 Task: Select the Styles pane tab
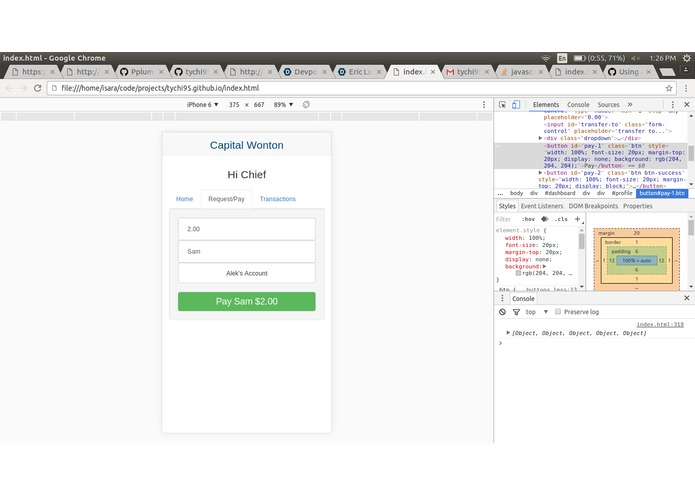pyautogui.click(x=507, y=206)
